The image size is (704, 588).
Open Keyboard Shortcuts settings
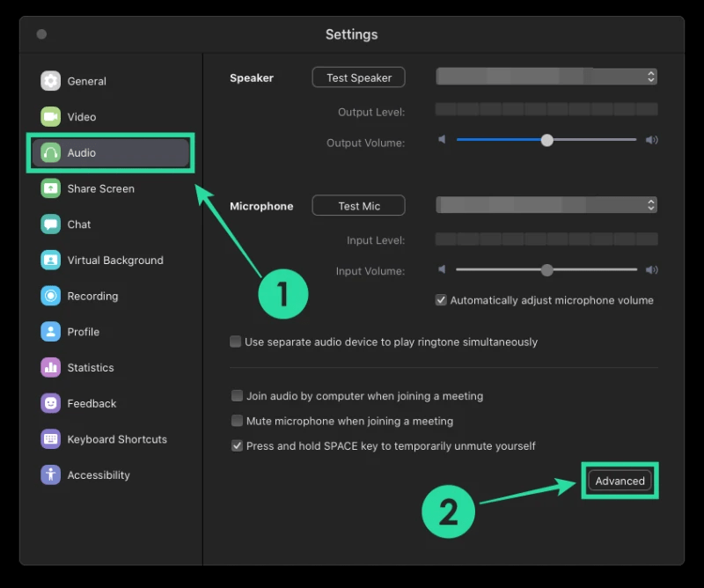click(53, 439)
